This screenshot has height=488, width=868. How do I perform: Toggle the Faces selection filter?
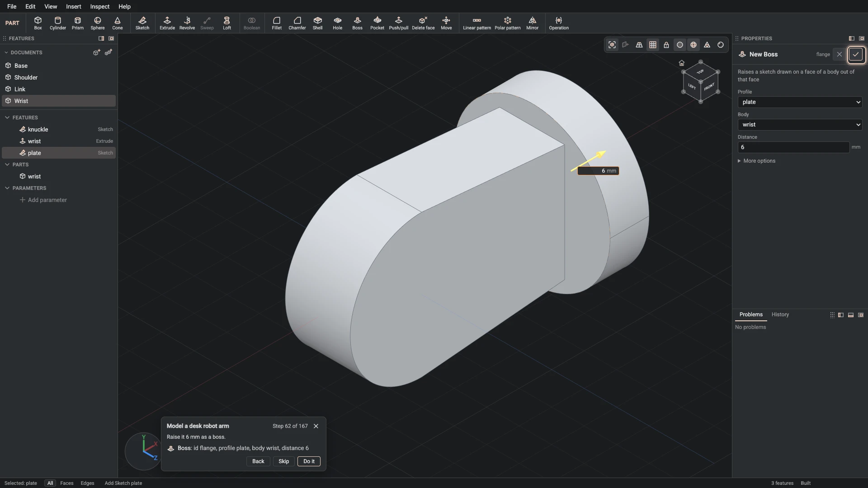(67, 483)
